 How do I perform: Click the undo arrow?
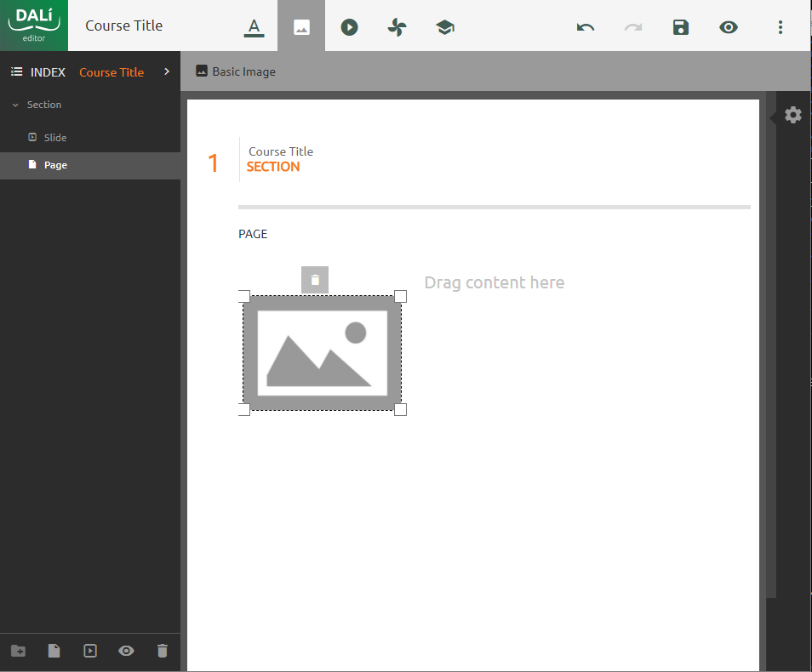[586, 27]
